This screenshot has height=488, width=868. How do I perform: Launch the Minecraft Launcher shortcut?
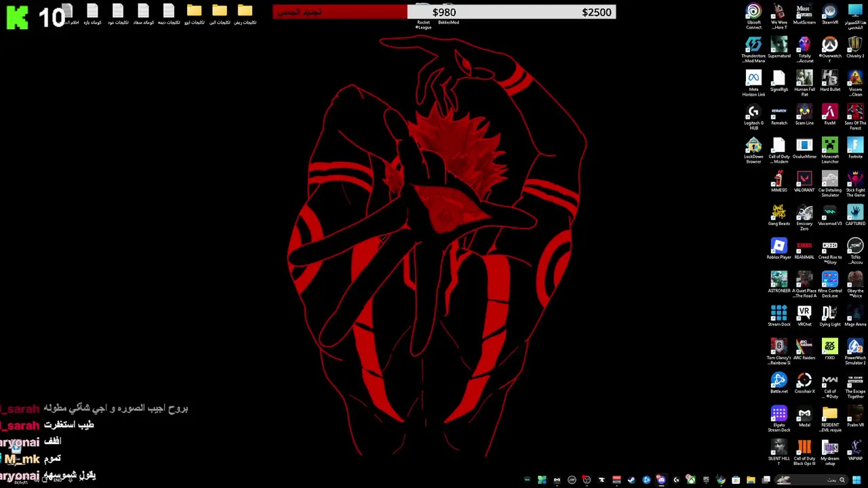click(830, 150)
